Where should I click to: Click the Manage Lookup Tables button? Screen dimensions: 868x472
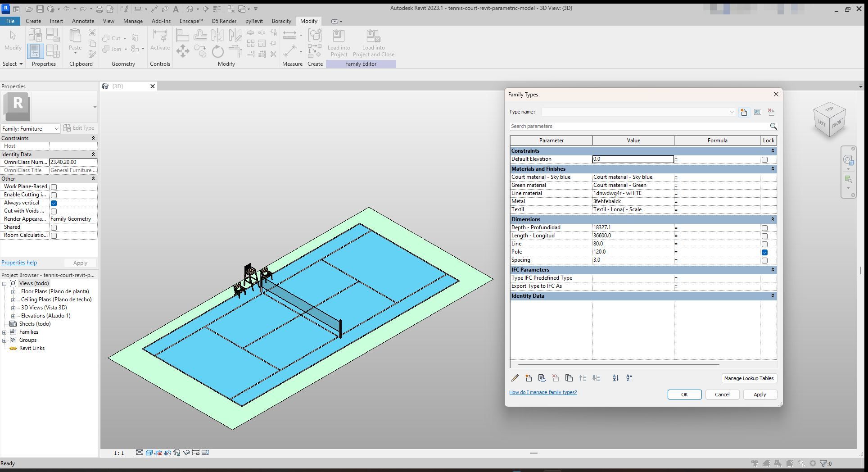[749, 378]
